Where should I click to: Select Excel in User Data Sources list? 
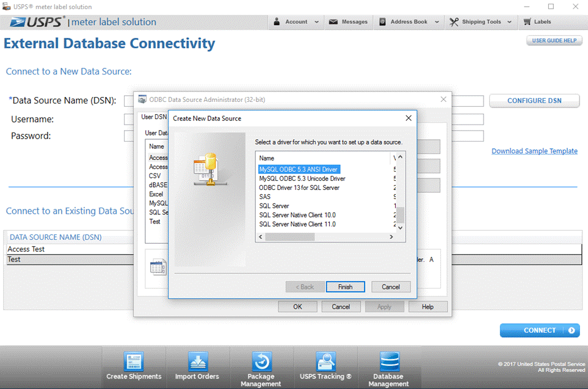point(156,194)
